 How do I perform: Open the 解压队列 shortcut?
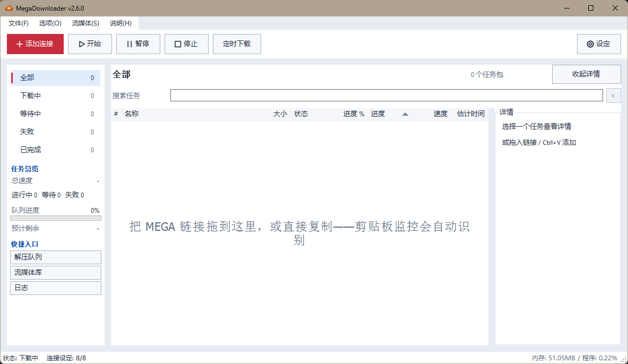56,257
